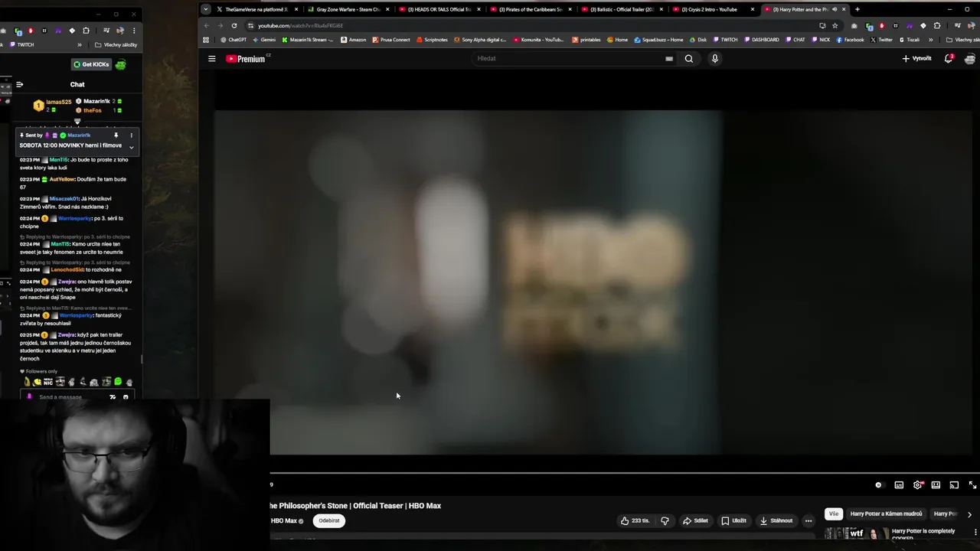
Task: Open the YouTube account avatar menu
Action: coord(970,58)
